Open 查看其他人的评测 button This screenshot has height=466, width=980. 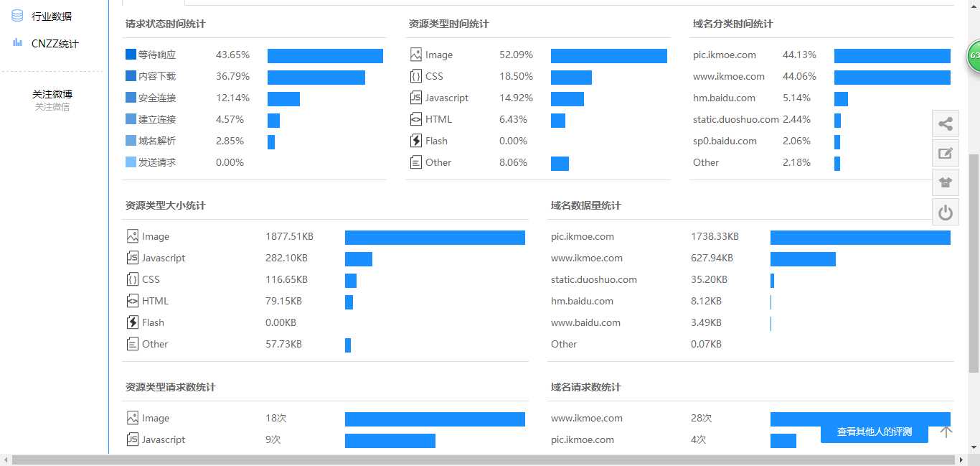pos(875,432)
